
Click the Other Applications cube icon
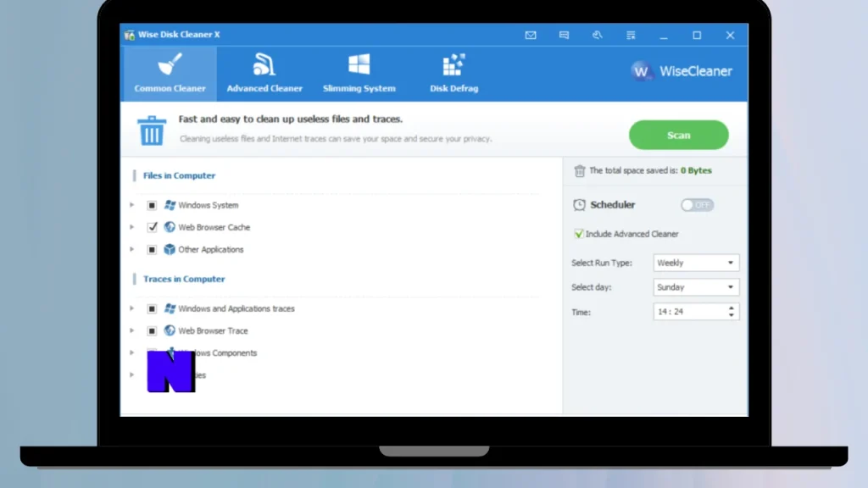[x=170, y=250]
